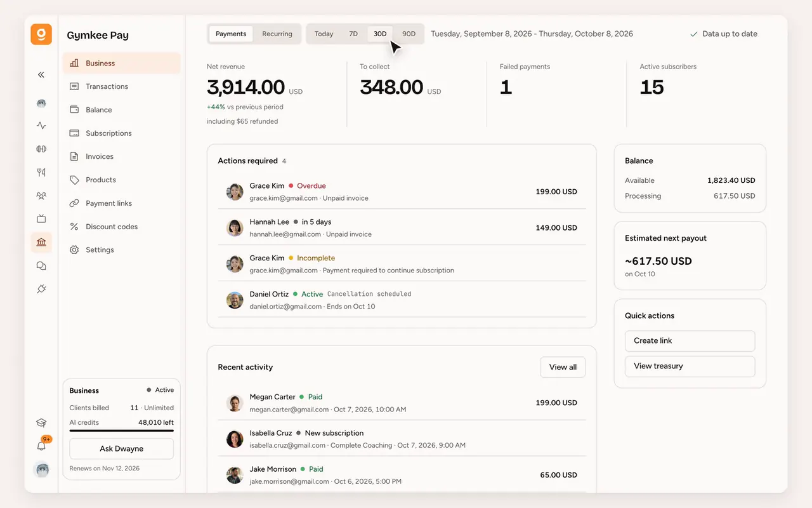Click the user avatar at bottom of left rail
812x508 pixels.
tap(41, 470)
